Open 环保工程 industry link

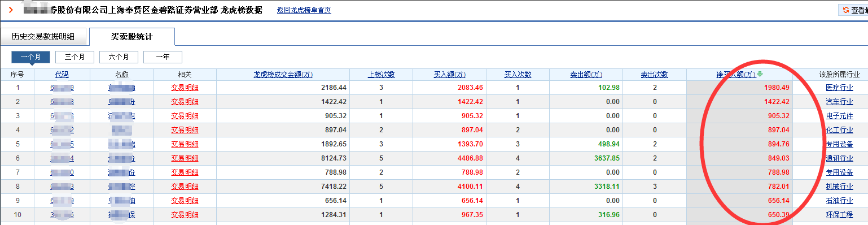(839, 215)
